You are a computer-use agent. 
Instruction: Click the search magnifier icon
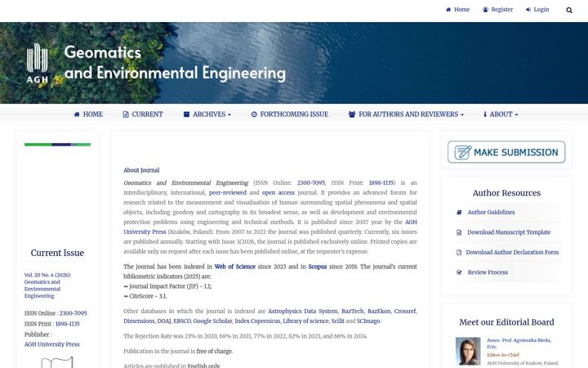(x=569, y=10)
